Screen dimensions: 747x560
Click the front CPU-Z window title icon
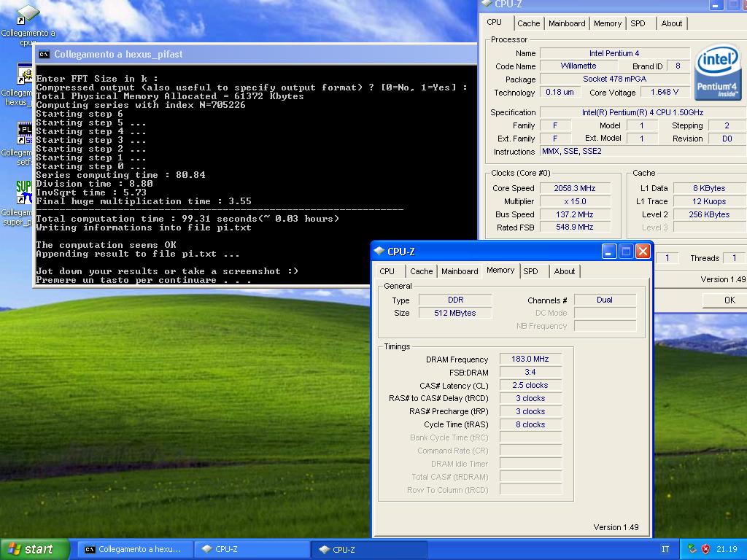click(379, 251)
